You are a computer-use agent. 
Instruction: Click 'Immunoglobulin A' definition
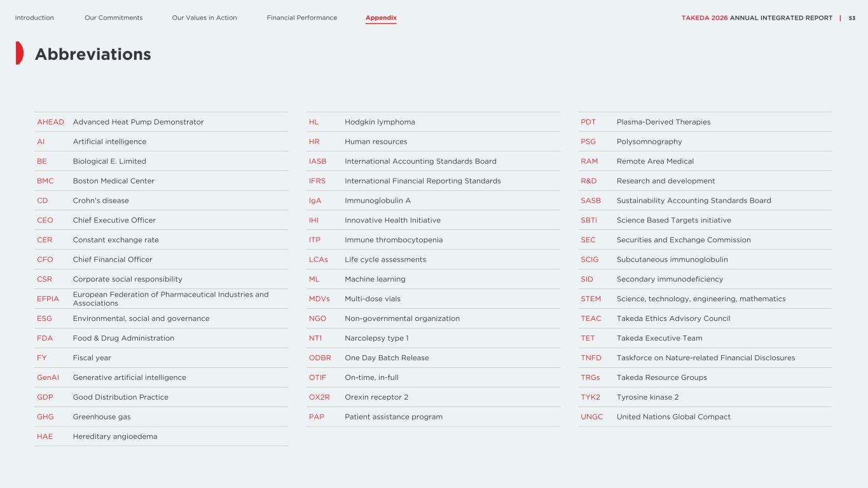pos(378,201)
